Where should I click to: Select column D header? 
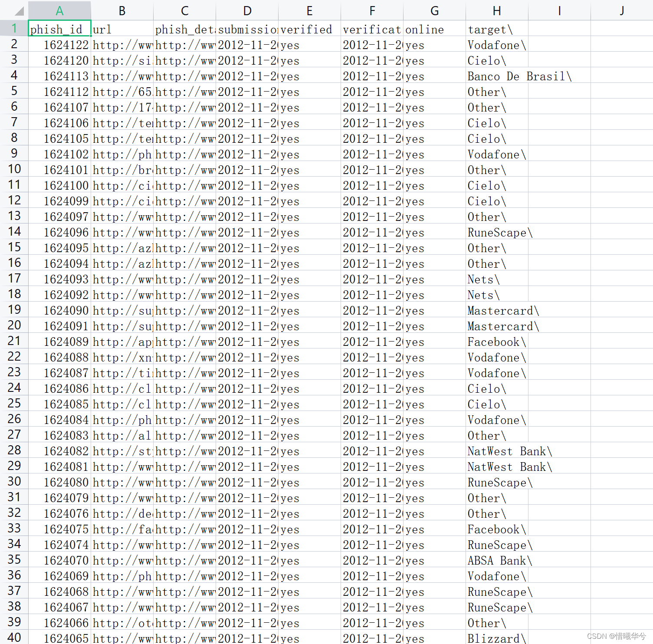[x=247, y=10]
